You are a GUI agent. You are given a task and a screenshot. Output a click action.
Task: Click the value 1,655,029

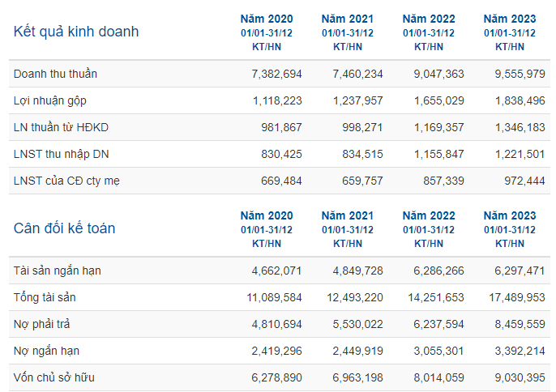[439, 101]
